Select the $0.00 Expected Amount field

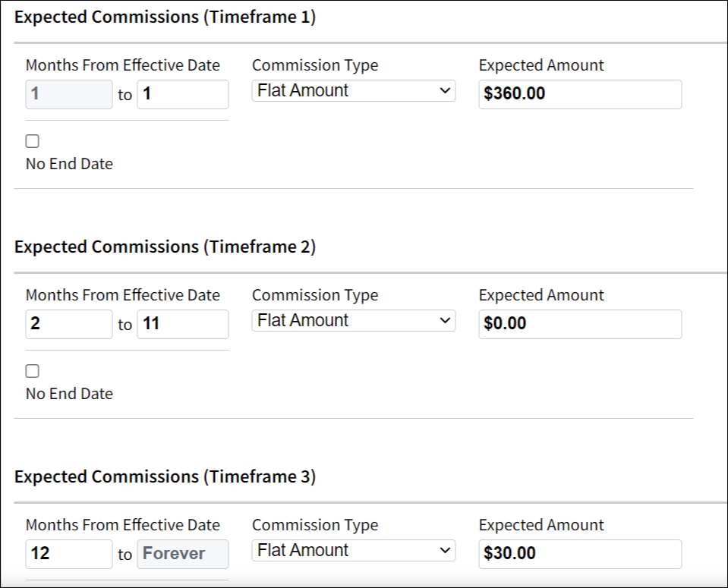[x=580, y=324]
